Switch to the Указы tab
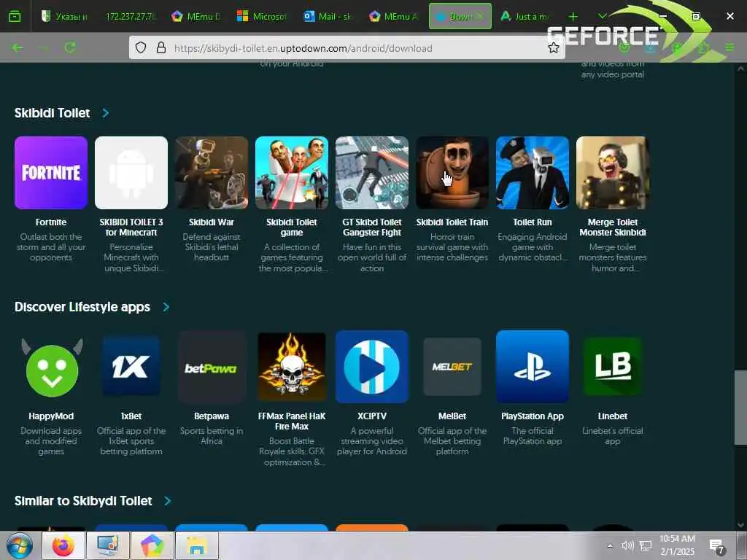This screenshot has height=560, width=747. point(63,16)
